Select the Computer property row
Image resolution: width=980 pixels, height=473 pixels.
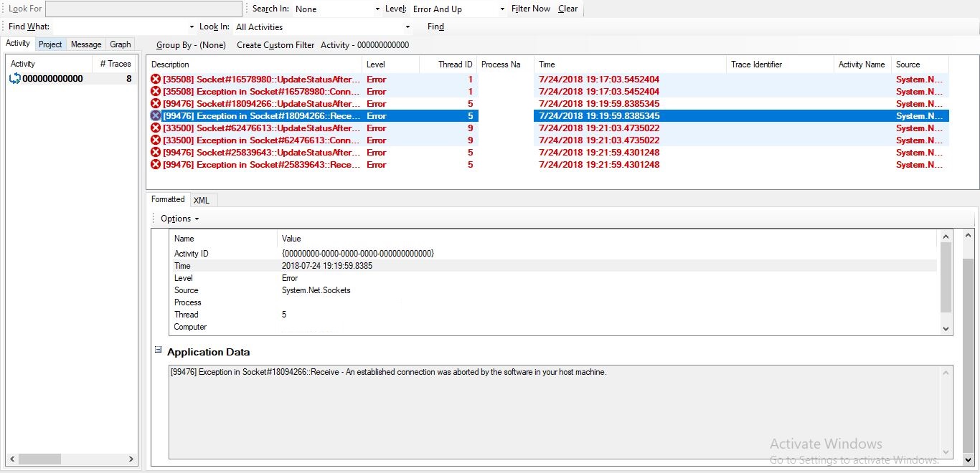tap(553, 327)
